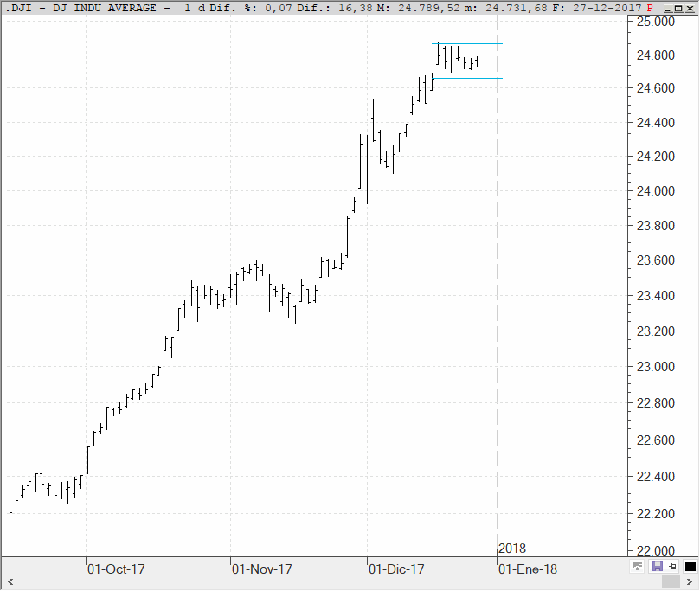Click the 25.000 price axis label
Screen dimensions: 700x591
point(655,22)
